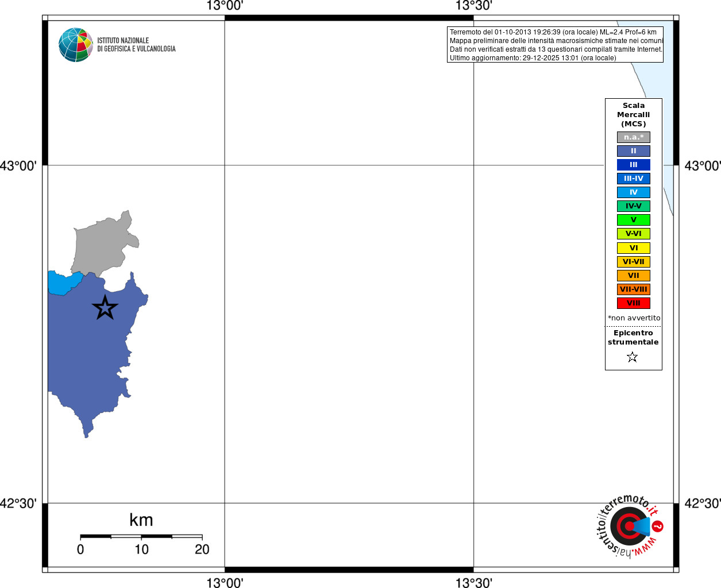Select the V bright green legend swatch

[634, 220]
